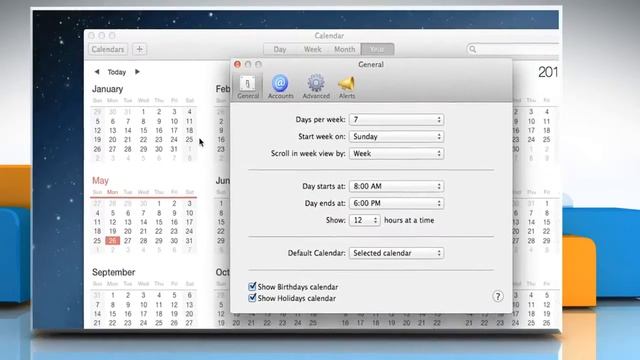This screenshot has width=640, height=360.
Task: Open the Default Calendar dropdown
Action: coord(396,253)
